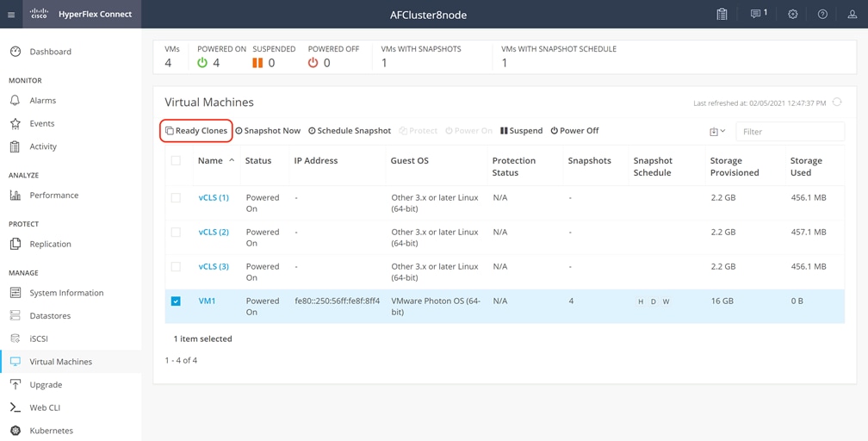Uncheck the VM1 row checkbox

tap(176, 301)
